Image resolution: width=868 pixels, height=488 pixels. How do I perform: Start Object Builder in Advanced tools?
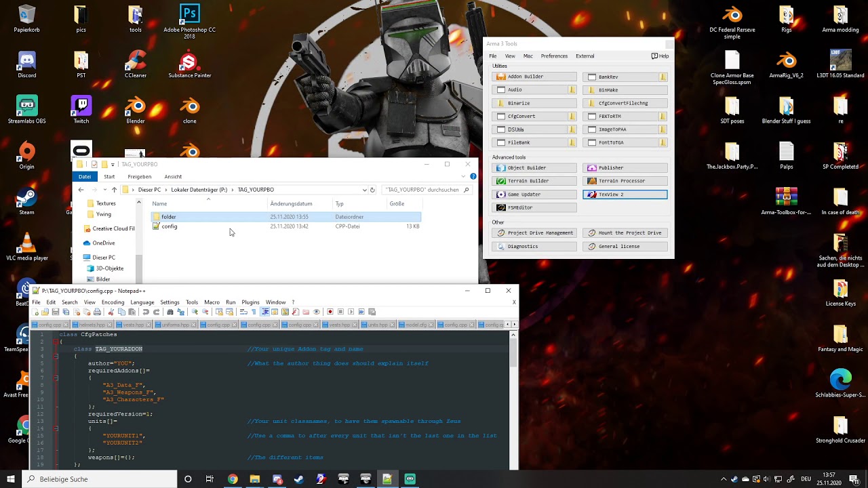tap(534, 167)
